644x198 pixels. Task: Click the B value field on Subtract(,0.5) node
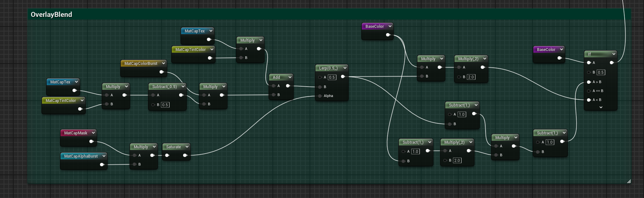pyautogui.click(x=165, y=105)
